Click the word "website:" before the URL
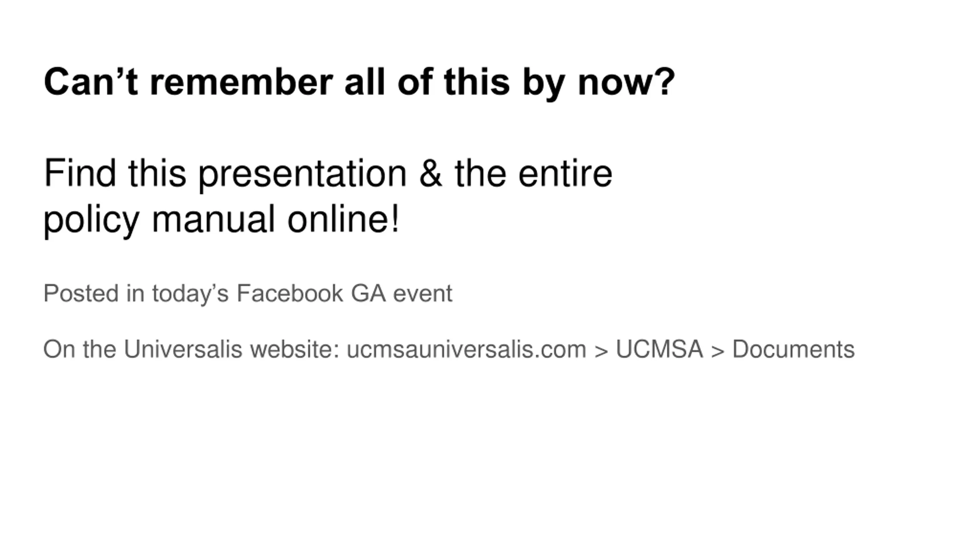Image resolution: width=980 pixels, height=551 pixels. coord(295,349)
